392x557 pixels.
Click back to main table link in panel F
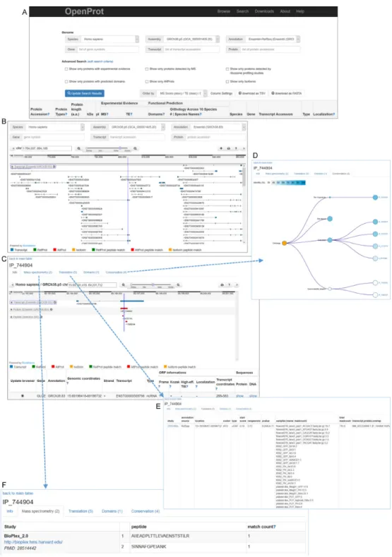coord(18,493)
